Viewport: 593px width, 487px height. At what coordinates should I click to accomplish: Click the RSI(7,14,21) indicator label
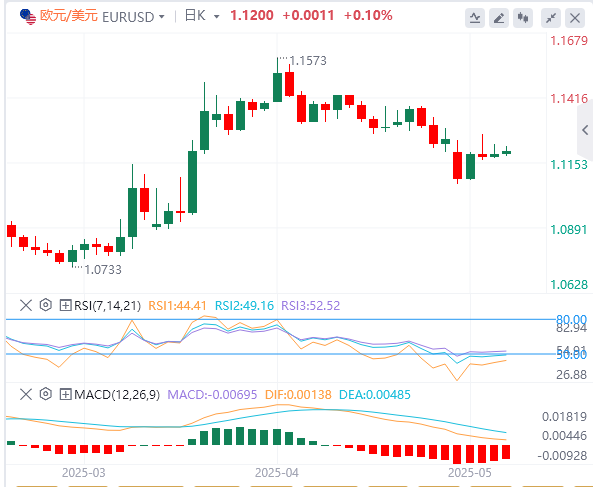point(107,306)
